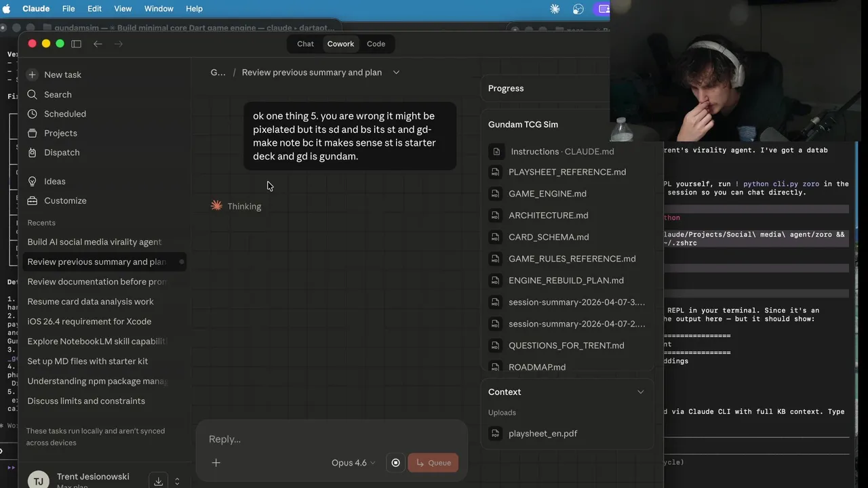Click the Claude starburst menu bar icon
Viewport: 868px width, 488px height.
tap(555, 9)
